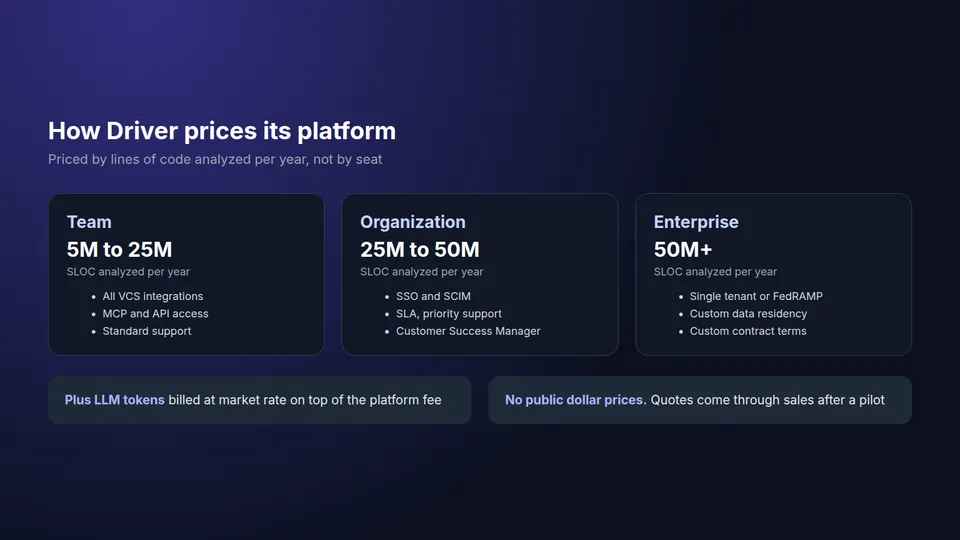Click the highlighted 'Plus LLM tokens' text
Screen dimensions: 960x540
pyautogui.click(x=114, y=400)
